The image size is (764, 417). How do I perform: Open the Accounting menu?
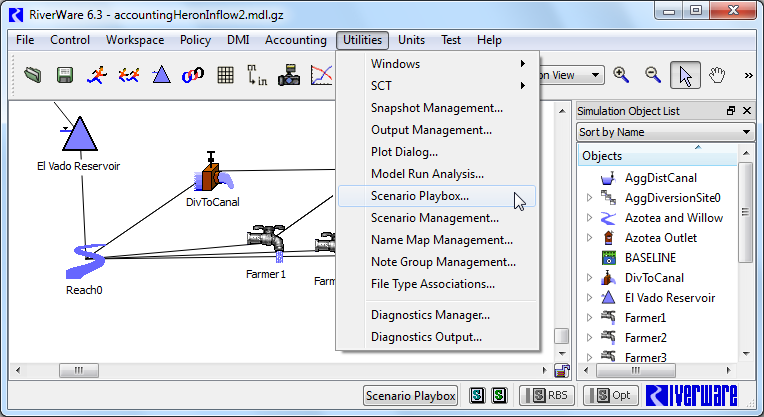tap(296, 40)
